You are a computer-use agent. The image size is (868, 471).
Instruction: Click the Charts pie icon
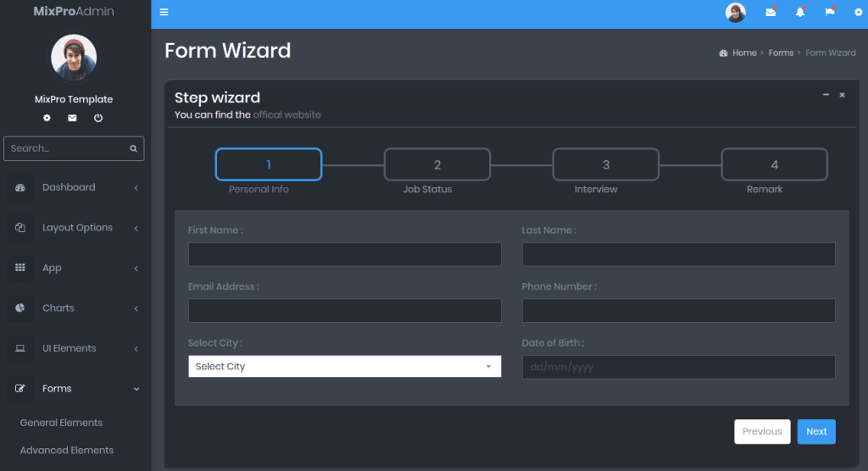[x=20, y=308]
